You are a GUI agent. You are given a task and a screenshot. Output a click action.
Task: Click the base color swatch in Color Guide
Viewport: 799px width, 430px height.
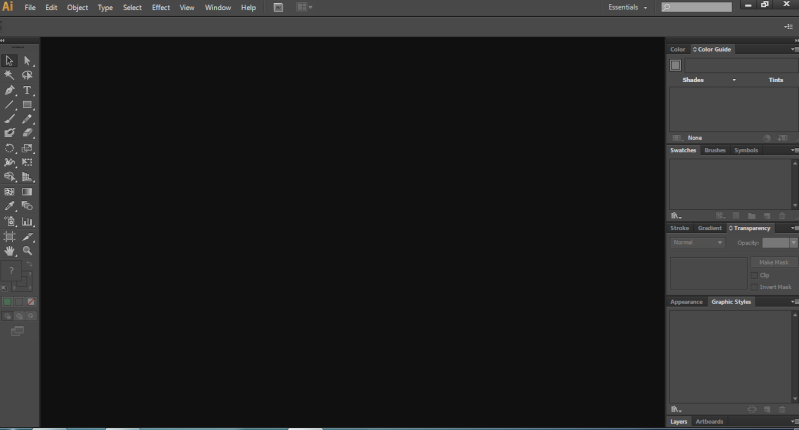pyautogui.click(x=675, y=65)
